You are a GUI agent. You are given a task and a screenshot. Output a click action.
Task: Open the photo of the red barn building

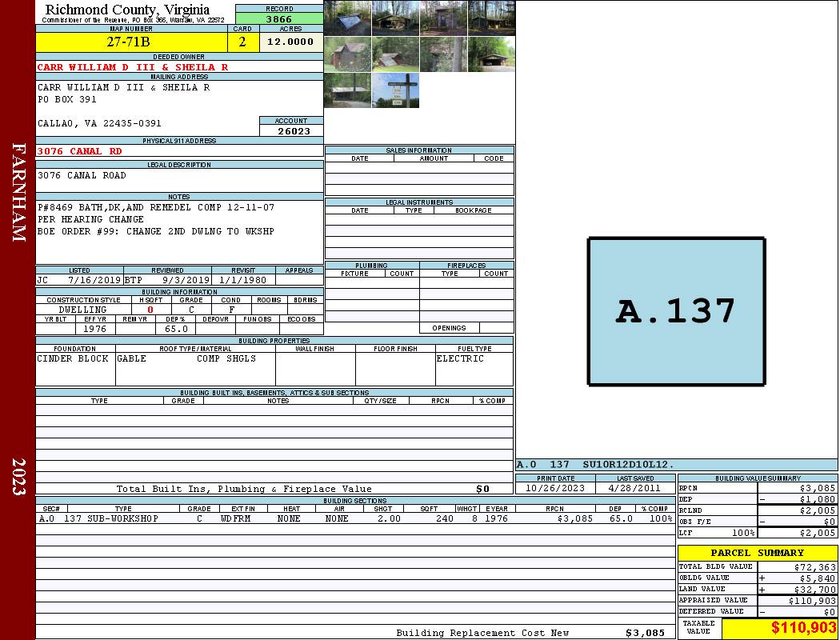[x=347, y=54]
